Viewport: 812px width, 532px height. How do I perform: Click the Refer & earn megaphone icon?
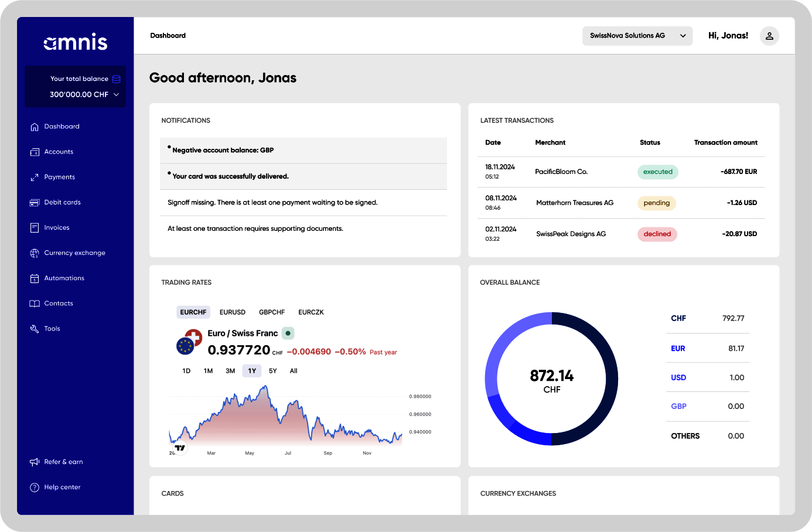click(x=35, y=462)
